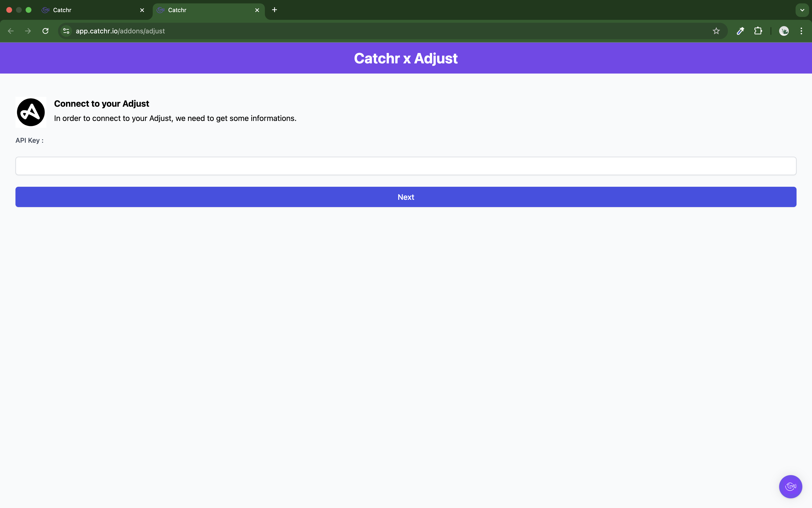Open the Chrome three-dot menu
Screen dimensions: 812x508
(x=801, y=31)
